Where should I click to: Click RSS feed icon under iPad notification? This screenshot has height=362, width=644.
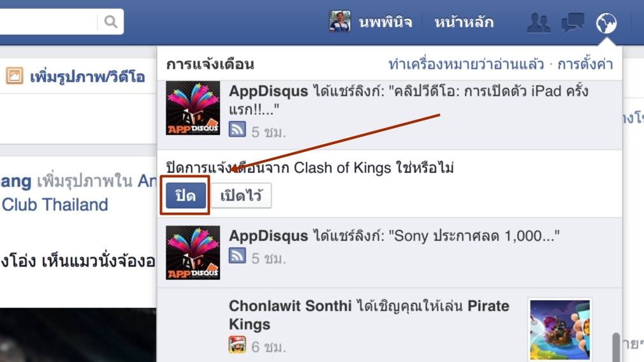(237, 129)
